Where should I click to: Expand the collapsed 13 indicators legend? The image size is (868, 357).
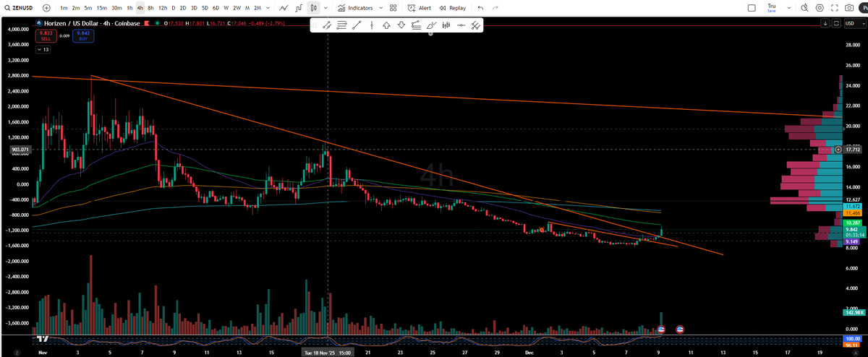[43, 50]
